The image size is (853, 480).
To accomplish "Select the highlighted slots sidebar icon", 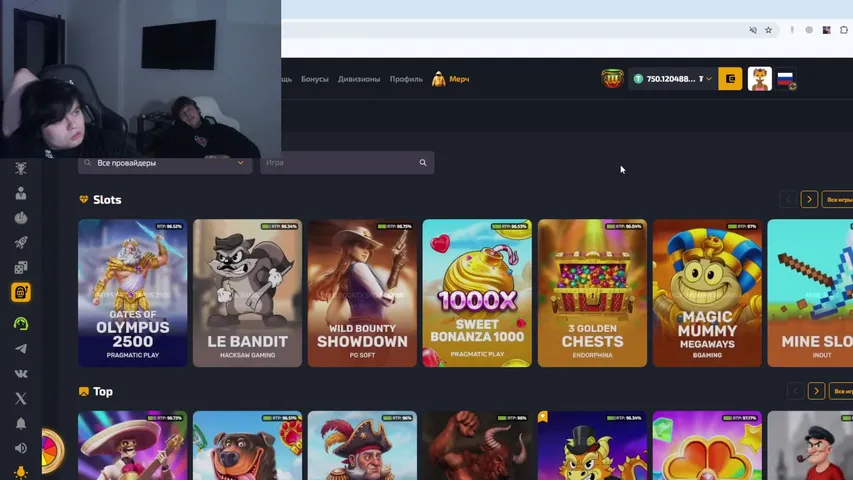I will pos(21,292).
